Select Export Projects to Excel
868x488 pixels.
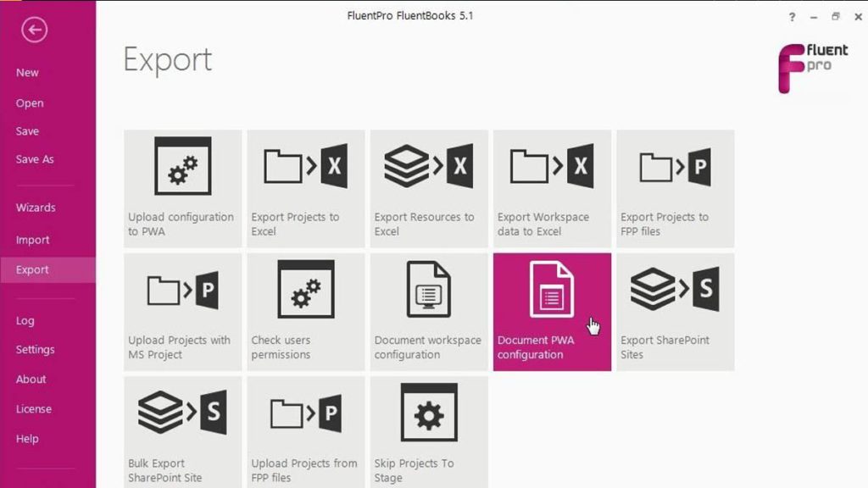click(x=305, y=186)
